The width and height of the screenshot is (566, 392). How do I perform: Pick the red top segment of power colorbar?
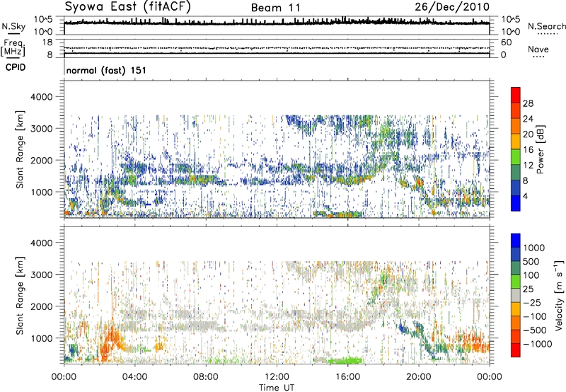[516, 95]
